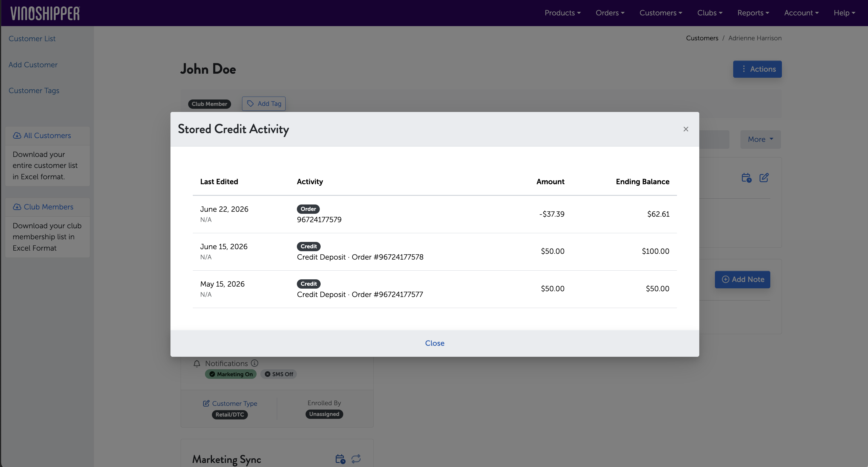Image resolution: width=868 pixels, height=467 pixels.
Task: Click the Customer Type edit icon
Action: pyautogui.click(x=206, y=403)
